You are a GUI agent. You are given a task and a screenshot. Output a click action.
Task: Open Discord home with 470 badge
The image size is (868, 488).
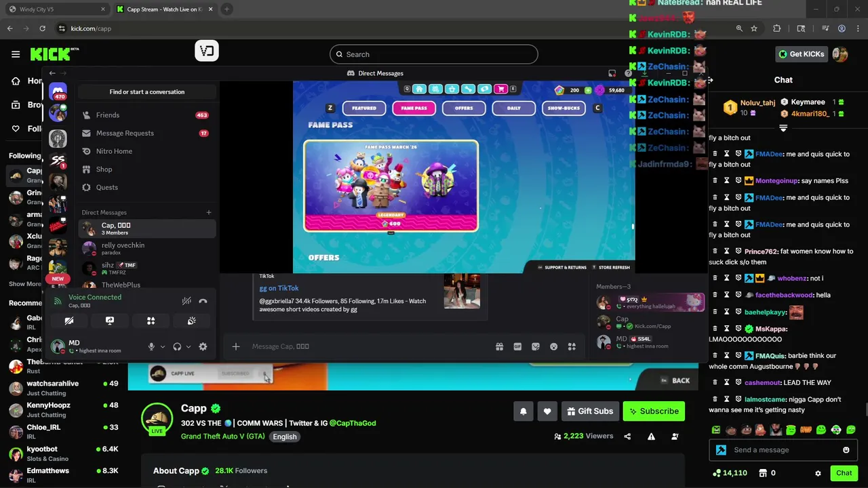[58, 91]
